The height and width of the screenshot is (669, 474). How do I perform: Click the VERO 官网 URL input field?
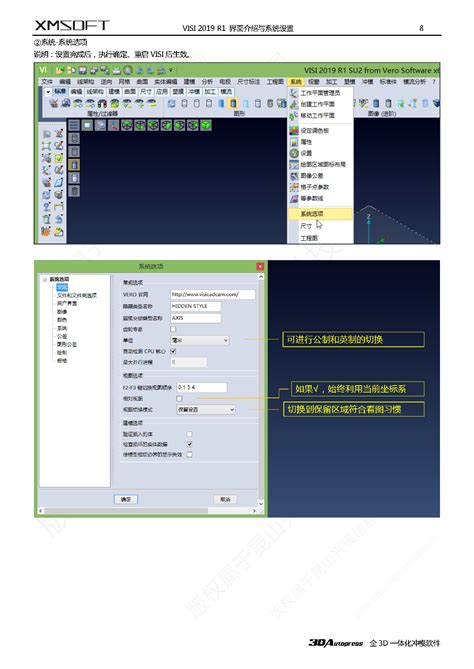(213, 294)
